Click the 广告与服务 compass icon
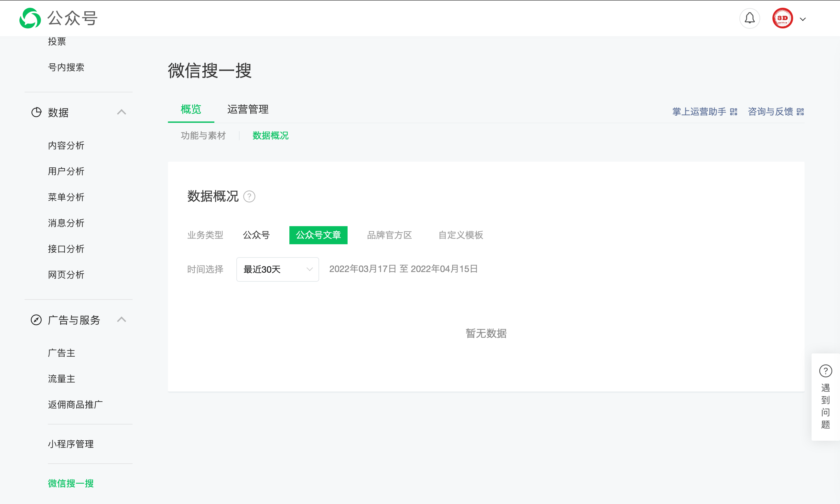The image size is (840, 504). [x=36, y=320]
